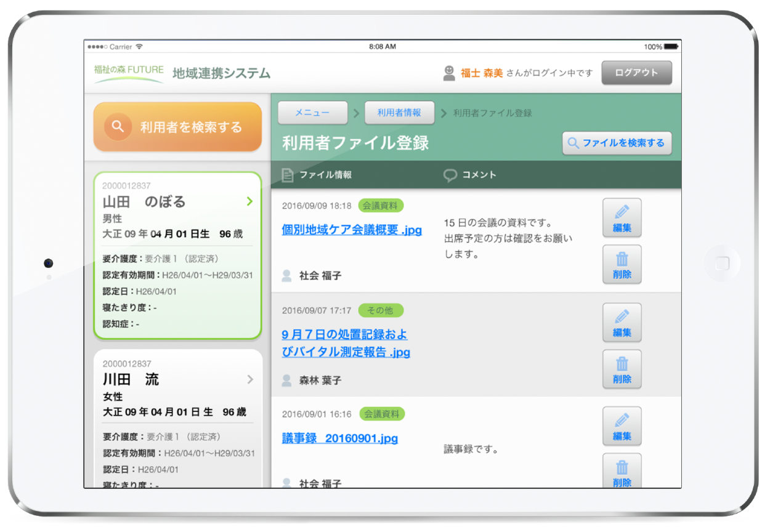Go to 利用者情報 breadcrumb

point(399,113)
